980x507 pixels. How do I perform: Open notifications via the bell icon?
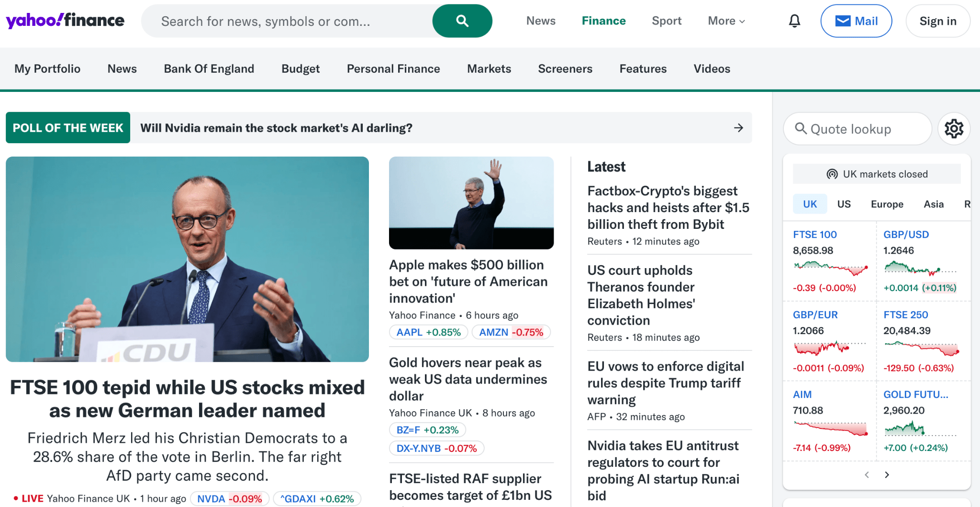coord(794,21)
